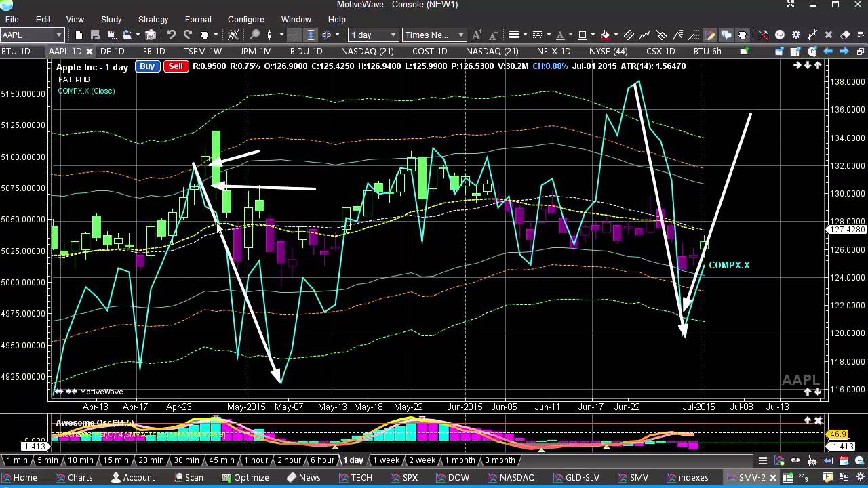Select the zigzag polyline drawing tool
Viewport: 868px width, 488px height.
tap(645, 35)
